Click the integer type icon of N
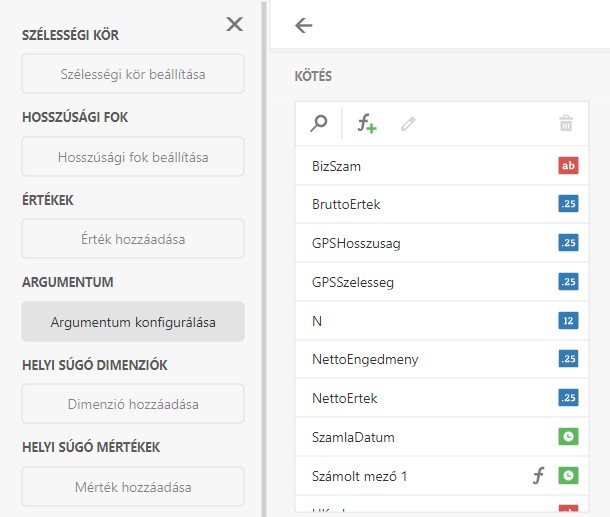 pyautogui.click(x=568, y=321)
